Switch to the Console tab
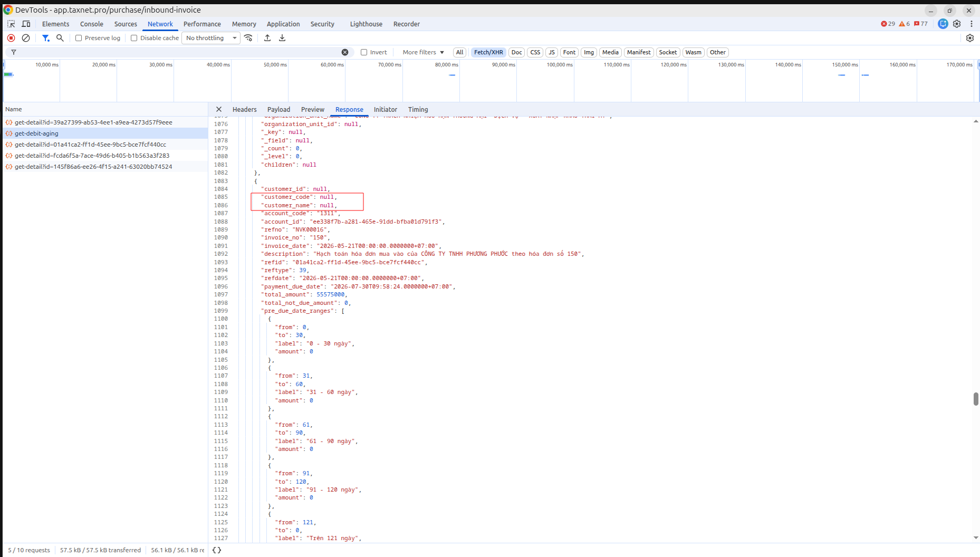Viewport: 980px width, 557px height. pyautogui.click(x=92, y=24)
